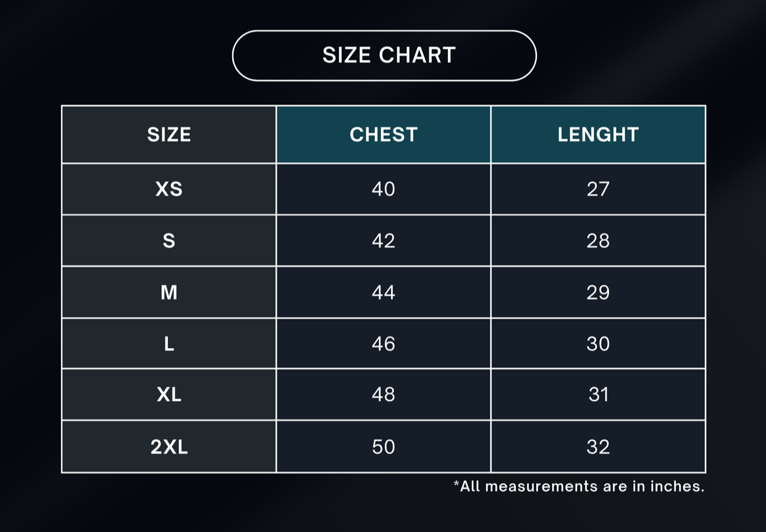This screenshot has height=532, width=766.
Task: Select the CHEST column header
Action: (x=384, y=135)
